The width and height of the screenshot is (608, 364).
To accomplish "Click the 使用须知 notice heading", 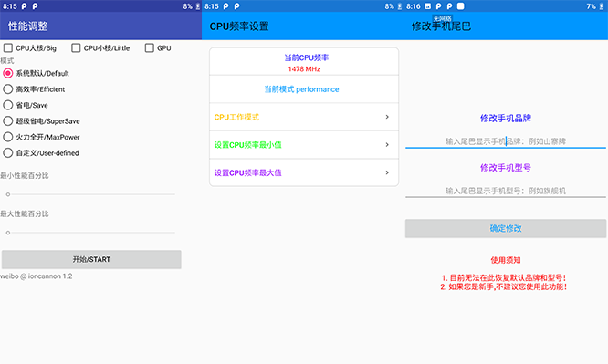I will [x=506, y=260].
